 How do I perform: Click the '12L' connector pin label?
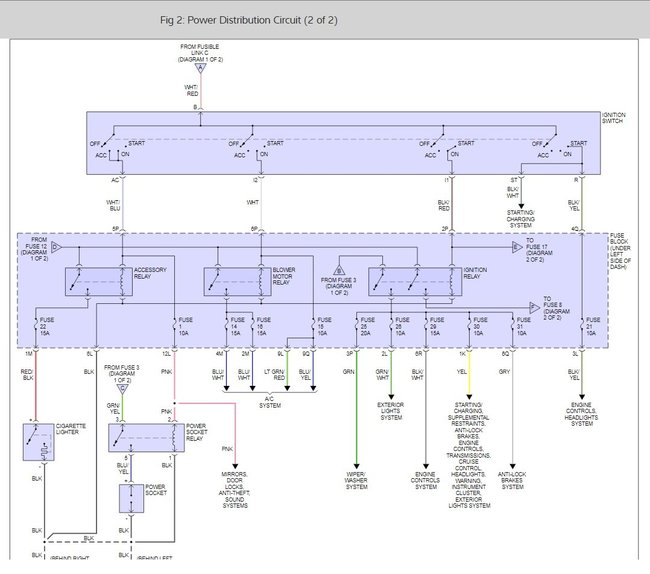(166, 354)
